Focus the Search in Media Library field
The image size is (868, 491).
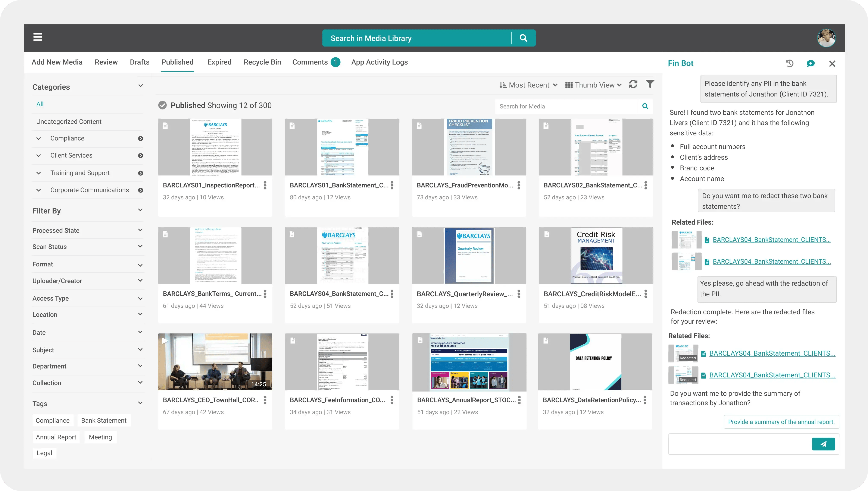tap(417, 38)
